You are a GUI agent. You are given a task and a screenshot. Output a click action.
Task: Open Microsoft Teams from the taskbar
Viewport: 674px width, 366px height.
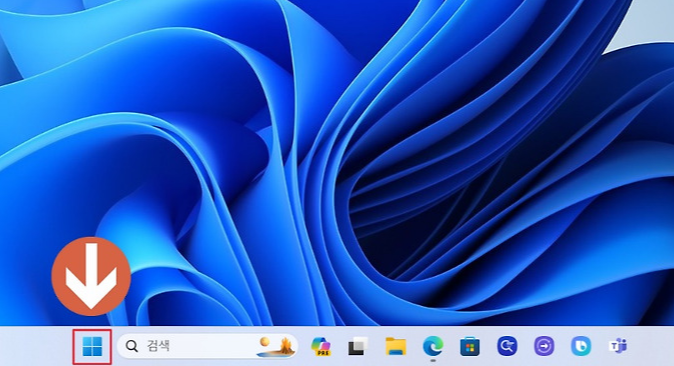[x=618, y=346]
